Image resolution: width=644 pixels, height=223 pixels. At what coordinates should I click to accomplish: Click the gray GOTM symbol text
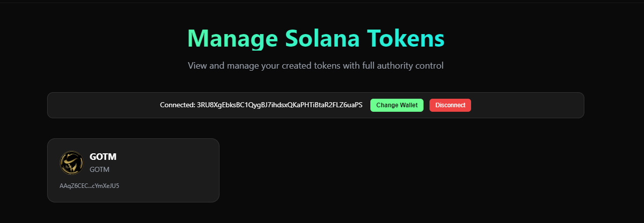(99, 169)
